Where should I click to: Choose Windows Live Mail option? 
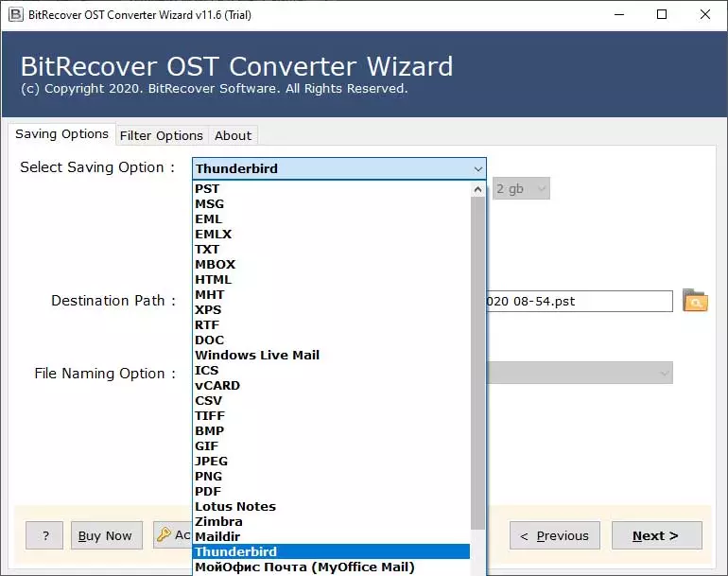click(x=331, y=355)
